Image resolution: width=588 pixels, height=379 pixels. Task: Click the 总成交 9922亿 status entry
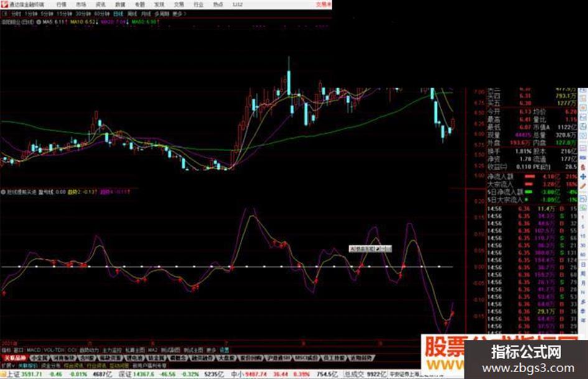(365, 374)
